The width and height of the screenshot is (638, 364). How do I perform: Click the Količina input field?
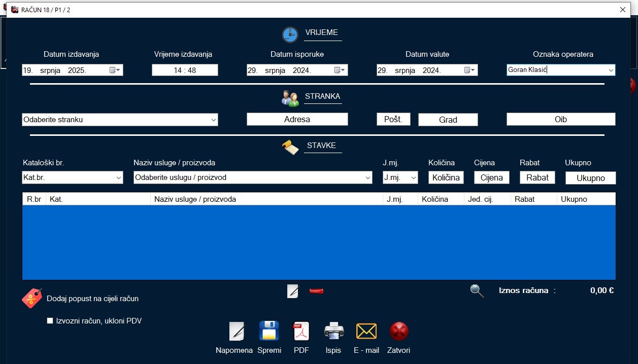446,177
